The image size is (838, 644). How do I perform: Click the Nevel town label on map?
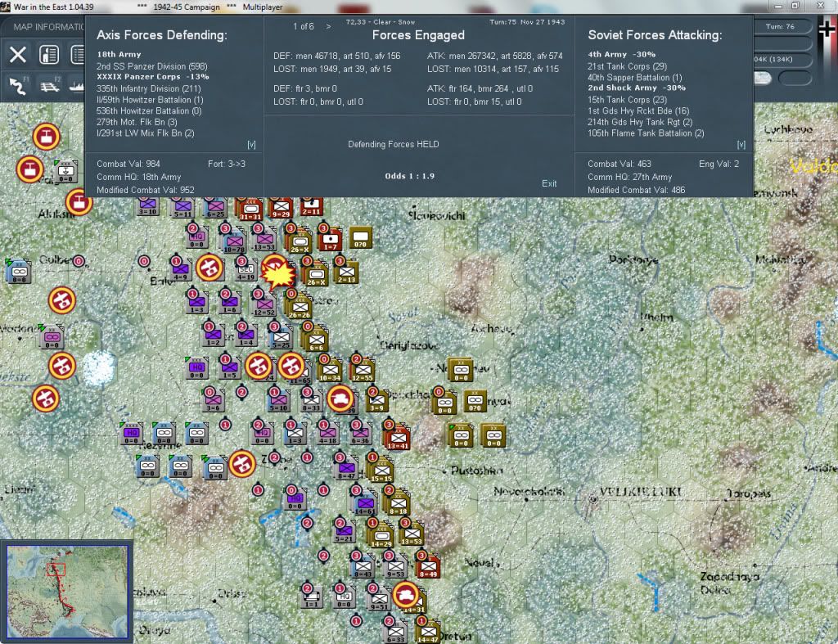(481, 563)
